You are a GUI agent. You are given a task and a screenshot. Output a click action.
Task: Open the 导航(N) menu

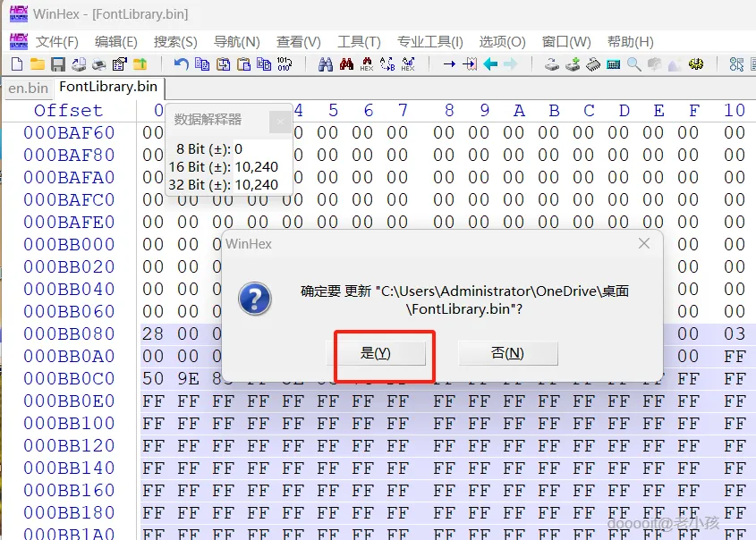tap(237, 42)
